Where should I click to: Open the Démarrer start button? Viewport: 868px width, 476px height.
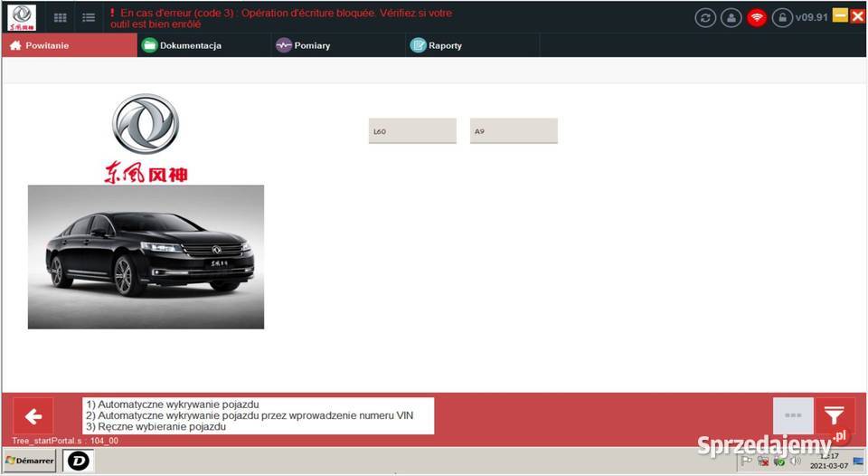(x=30, y=461)
